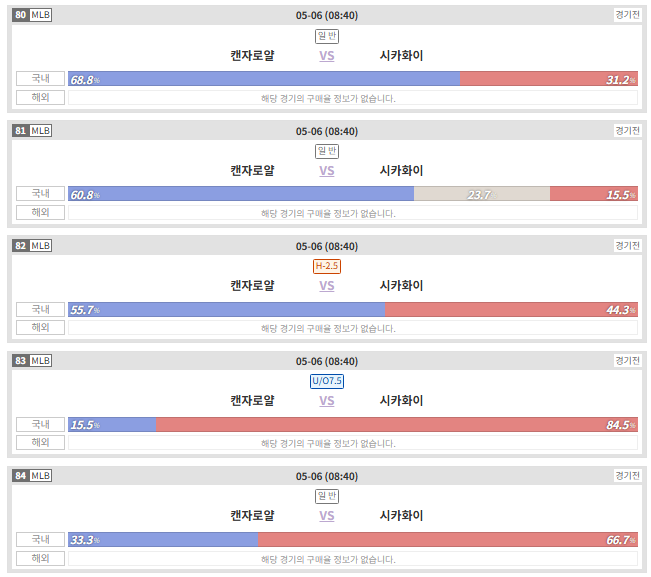This screenshot has height=577, width=651.
Task: Click the U/O7.5 under-over badge
Action: [327, 381]
